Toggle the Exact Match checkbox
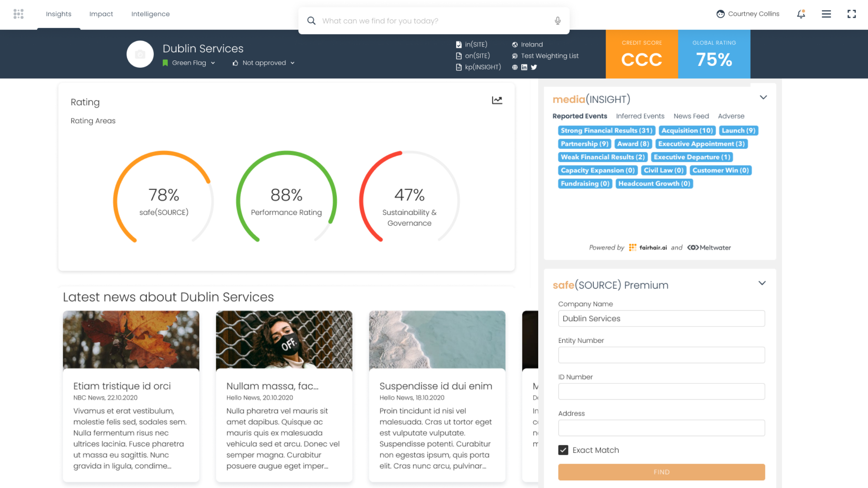Viewport: 868px width, 488px height. tap(563, 450)
